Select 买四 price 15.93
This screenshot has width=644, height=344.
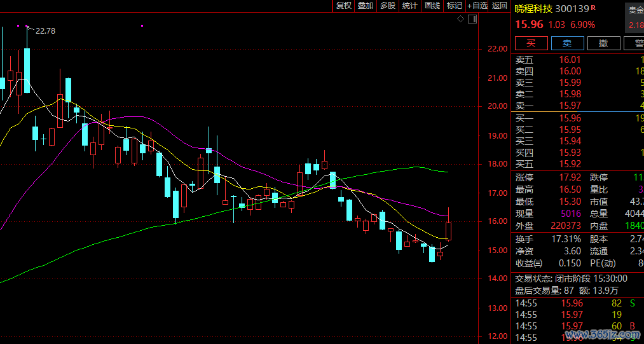click(570, 153)
